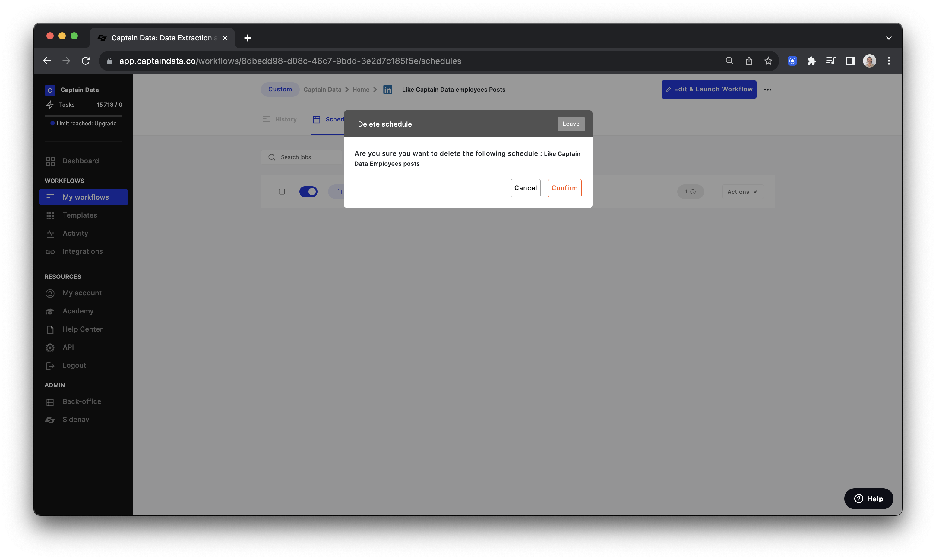Click the Activity pulse icon
Viewport: 936px width, 560px height.
tap(50, 234)
